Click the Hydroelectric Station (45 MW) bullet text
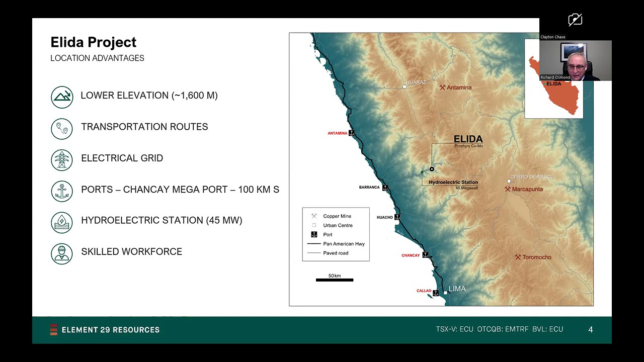The height and width of the screenshot is (362, 644). click(162, 220)
